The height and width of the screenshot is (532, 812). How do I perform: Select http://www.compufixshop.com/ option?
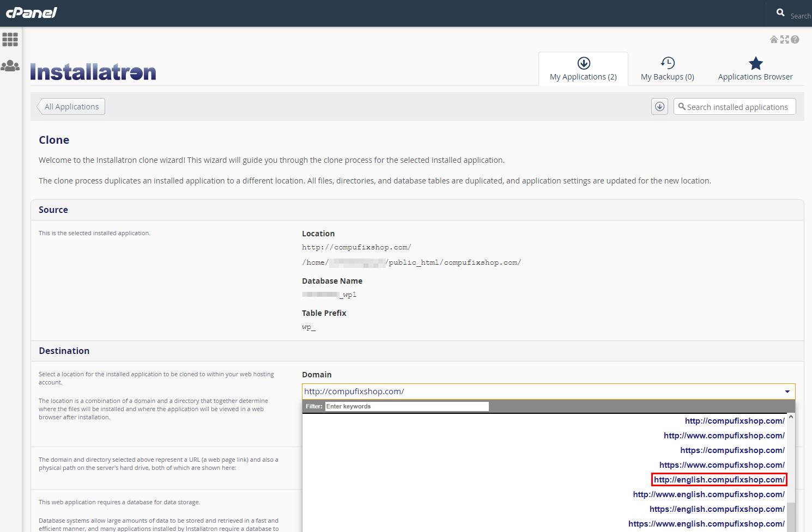pyautogui.click(x=724, y=436)
